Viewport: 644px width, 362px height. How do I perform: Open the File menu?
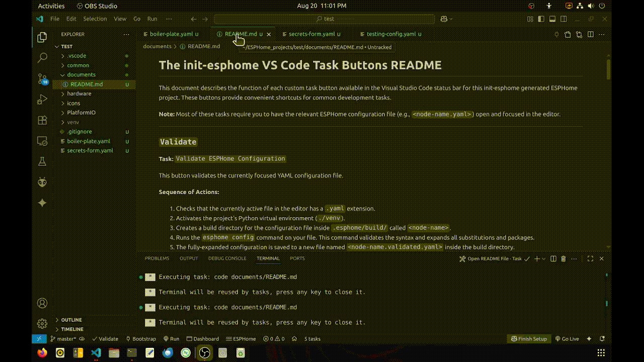pyautogui.click(x=54, y=19)
